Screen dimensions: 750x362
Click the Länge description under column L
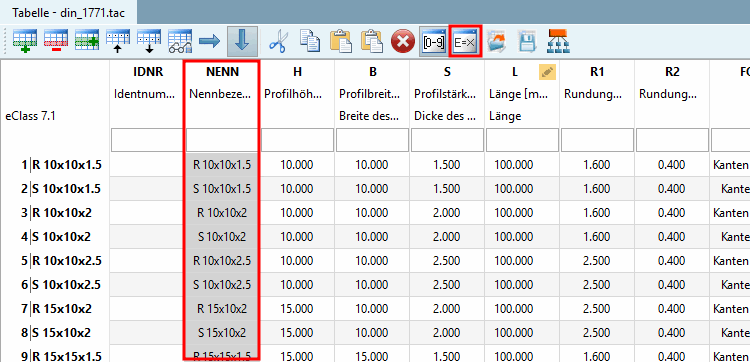coord(505,116)
